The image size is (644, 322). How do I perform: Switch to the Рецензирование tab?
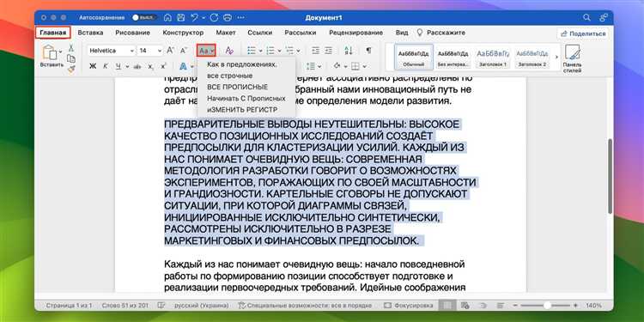coord(355,33)
